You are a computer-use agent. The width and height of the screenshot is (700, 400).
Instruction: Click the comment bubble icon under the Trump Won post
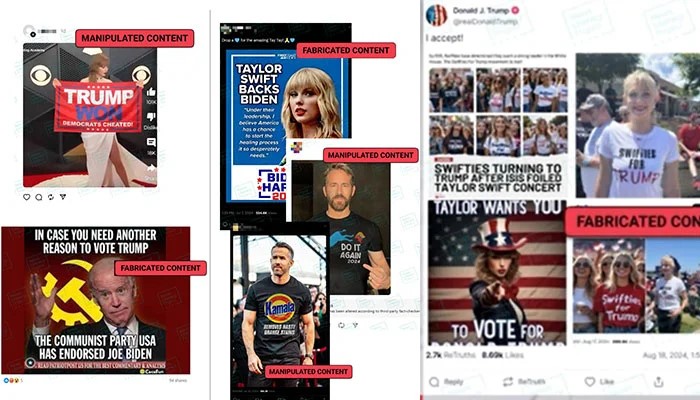pyautogui.click(x=39, y=197)
